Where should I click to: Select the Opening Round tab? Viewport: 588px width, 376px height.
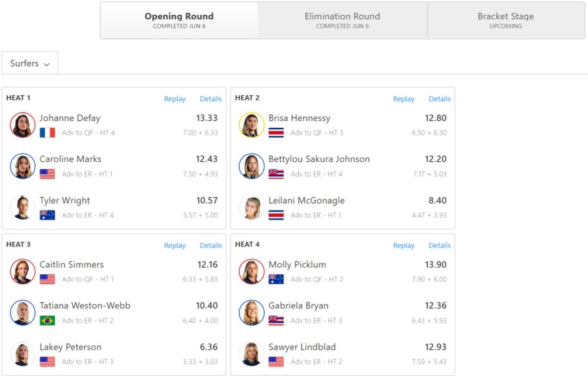(x=179, y=21)
